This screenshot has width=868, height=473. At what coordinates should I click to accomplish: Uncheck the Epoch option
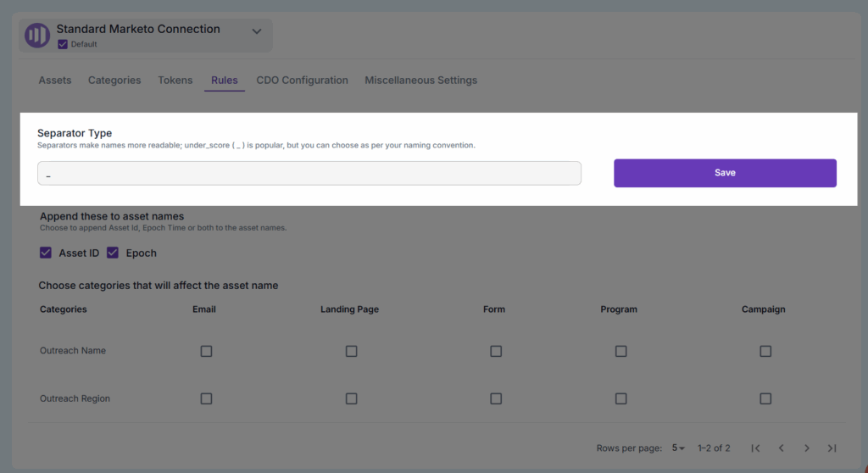[x=113, y=253]
